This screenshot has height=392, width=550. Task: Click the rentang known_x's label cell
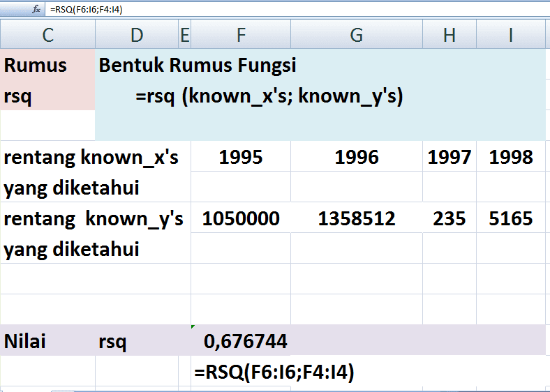pyautogui.click(x=96, y=157)
